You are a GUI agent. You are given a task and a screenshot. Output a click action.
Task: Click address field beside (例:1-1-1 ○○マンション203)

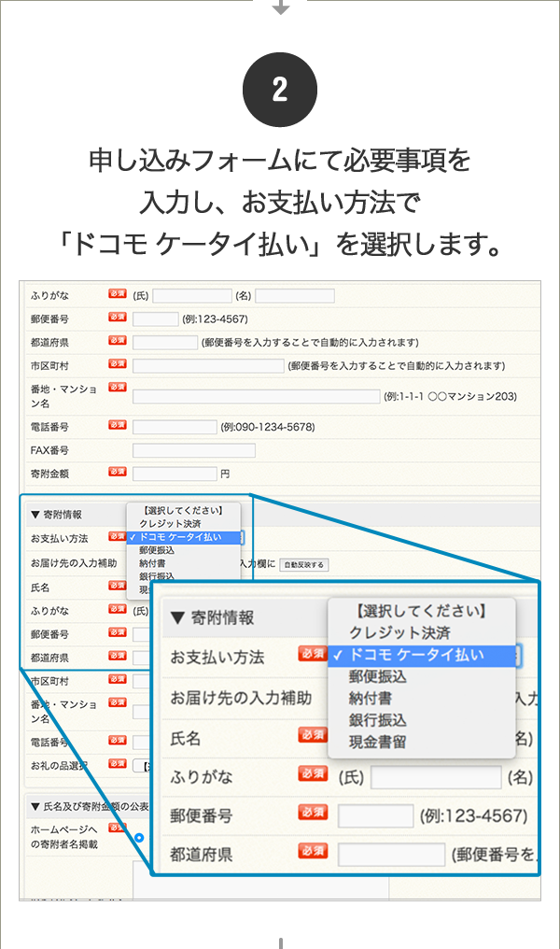pos(256,396)
